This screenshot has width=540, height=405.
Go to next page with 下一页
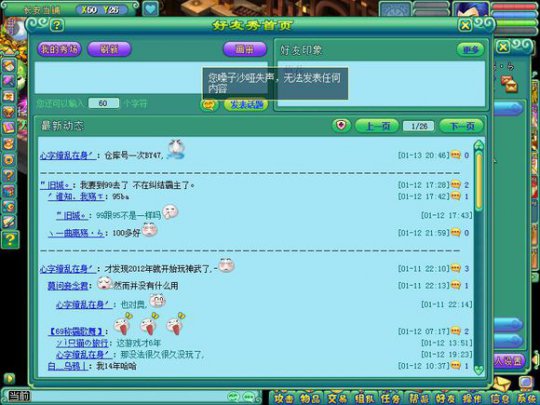click(x=462, y=126)
